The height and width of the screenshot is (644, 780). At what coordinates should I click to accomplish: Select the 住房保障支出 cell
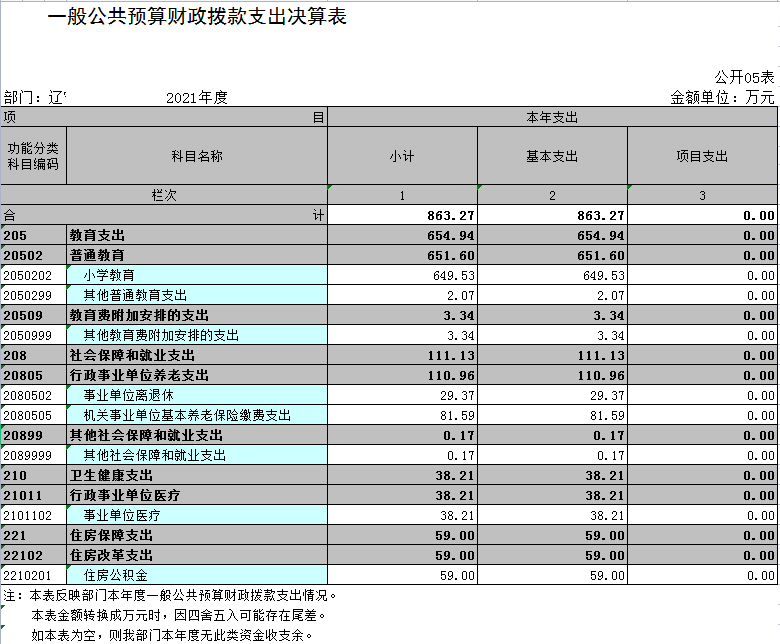(196, 536)
